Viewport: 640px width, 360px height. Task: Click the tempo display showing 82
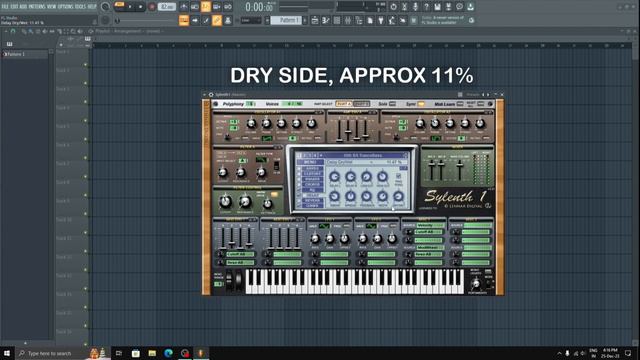pyautogui.click(x=167, y=7)
